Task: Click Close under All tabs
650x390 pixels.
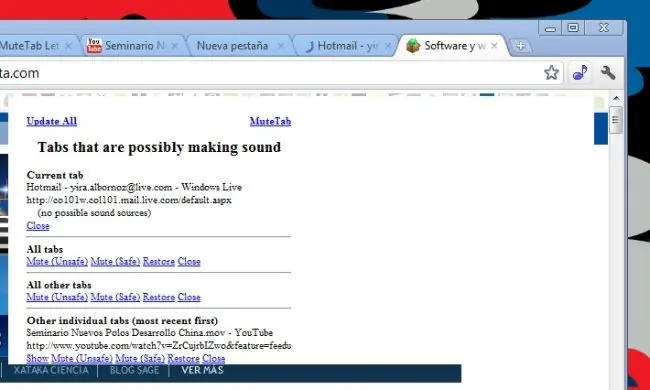Action: tap(189, 262)
